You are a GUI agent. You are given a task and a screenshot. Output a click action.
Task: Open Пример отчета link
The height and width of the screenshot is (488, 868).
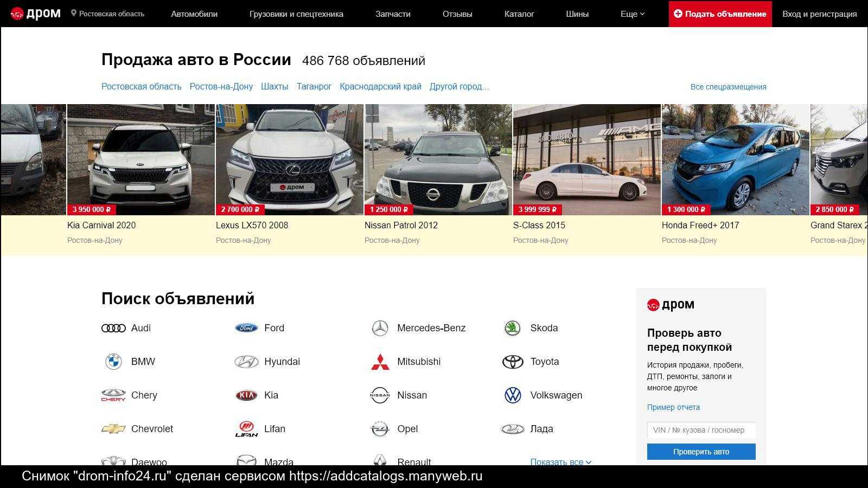673,407
